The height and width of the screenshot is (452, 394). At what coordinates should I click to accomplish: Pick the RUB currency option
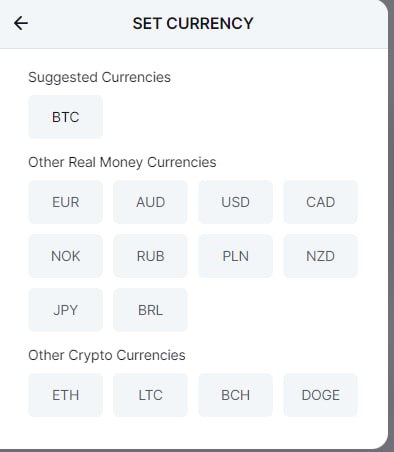(x=150, y=256)
